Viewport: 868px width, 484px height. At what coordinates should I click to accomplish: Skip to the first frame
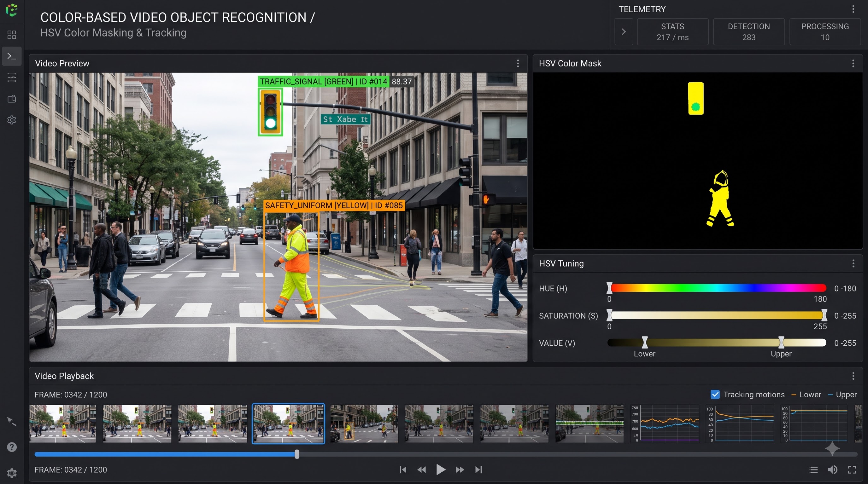pyautogui.click(x=403, y=470)
